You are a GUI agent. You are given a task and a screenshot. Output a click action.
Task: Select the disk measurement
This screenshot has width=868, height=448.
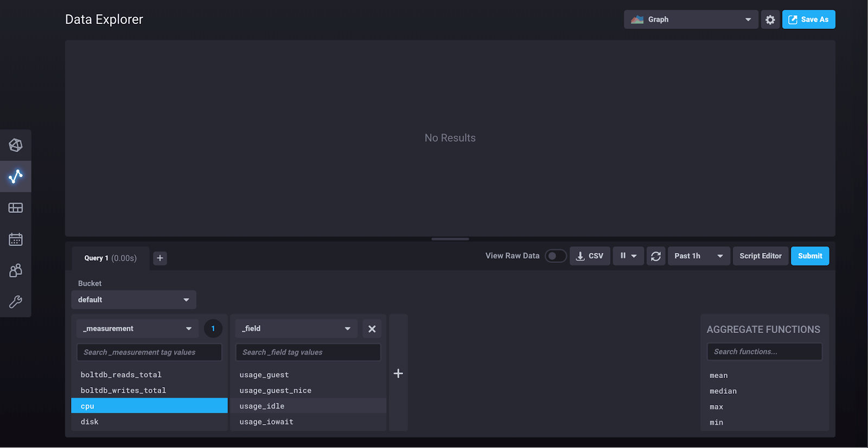149,421
